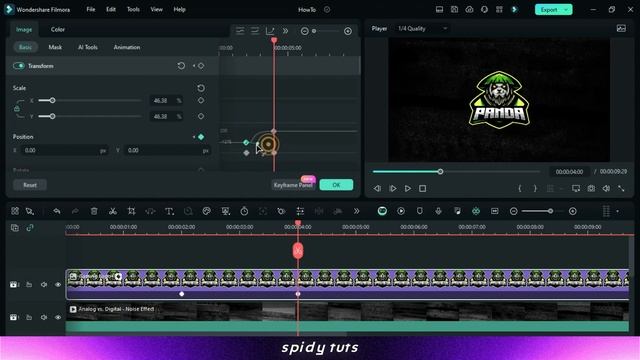Image resolution: width=640 pixels, height=360 pixels.
Task: Confirm with the OK button
Action: point(336,185)
